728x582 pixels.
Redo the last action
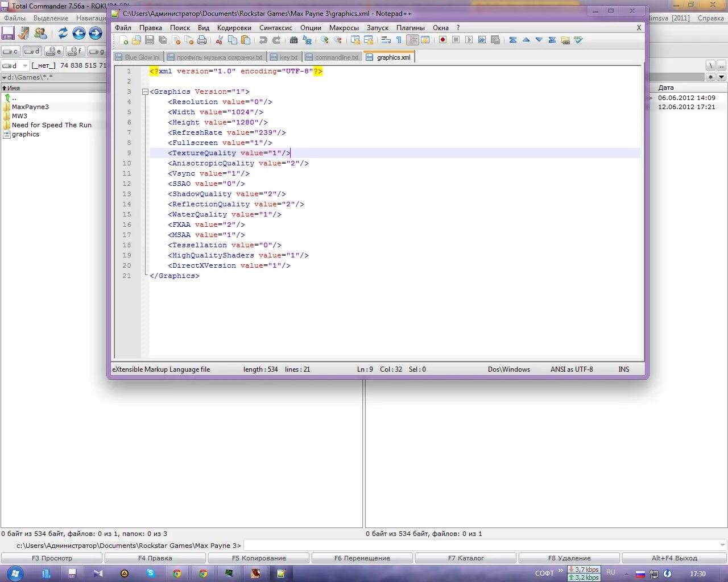tap(276, 40)
